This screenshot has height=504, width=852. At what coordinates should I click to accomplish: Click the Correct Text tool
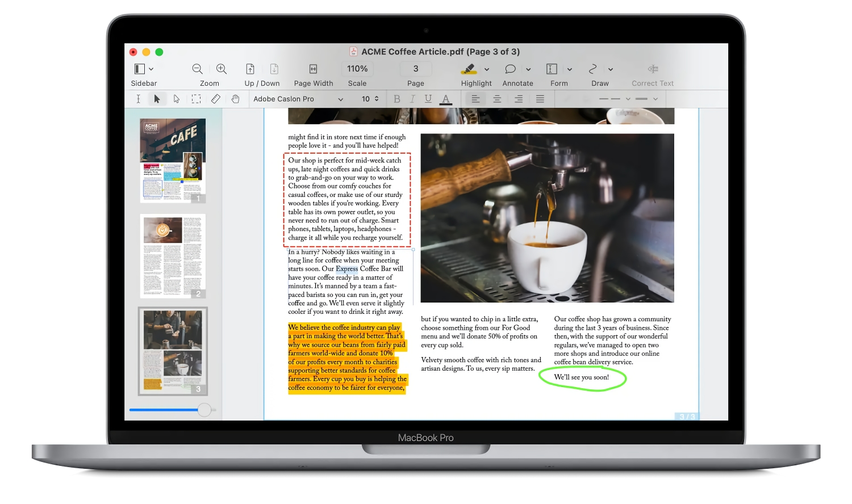(653, 69)
